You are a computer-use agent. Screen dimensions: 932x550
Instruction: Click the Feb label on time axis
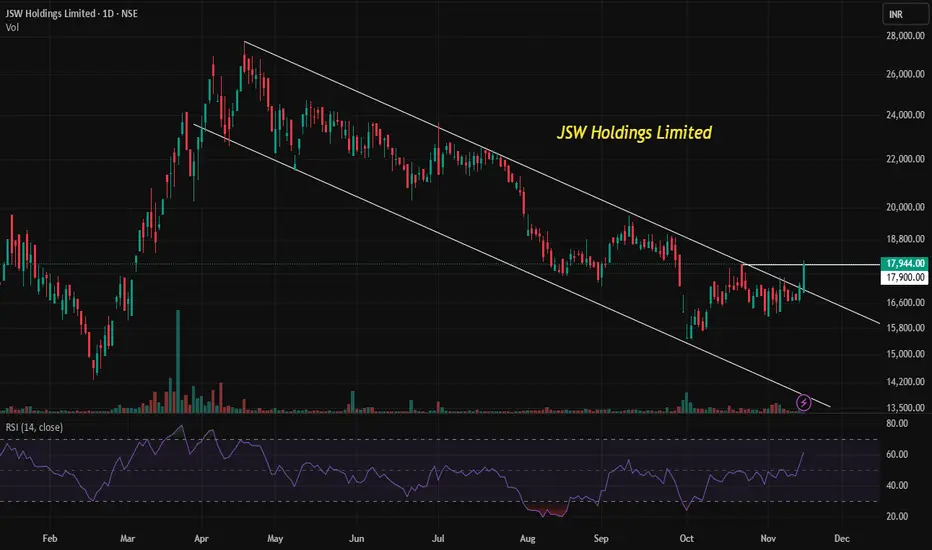pos(50,538)
